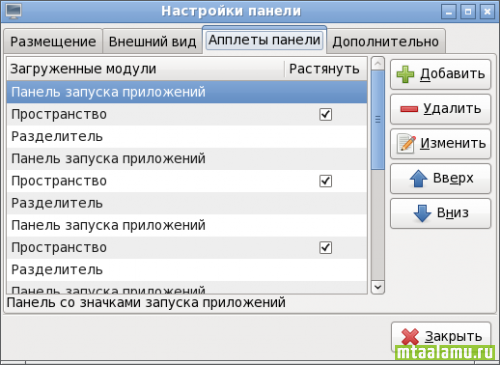
Task: Click the vertical scrollbar thumb in list
Action: click(x=378, y=120)
